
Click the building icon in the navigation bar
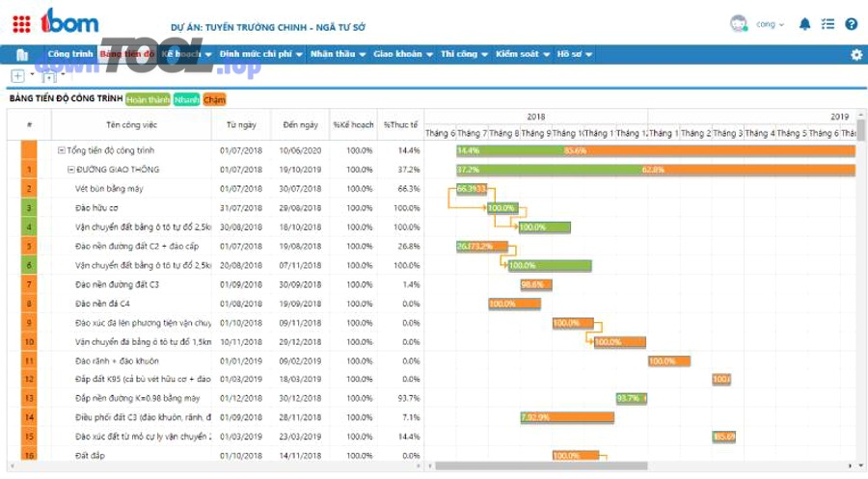[x=22, y=55]
